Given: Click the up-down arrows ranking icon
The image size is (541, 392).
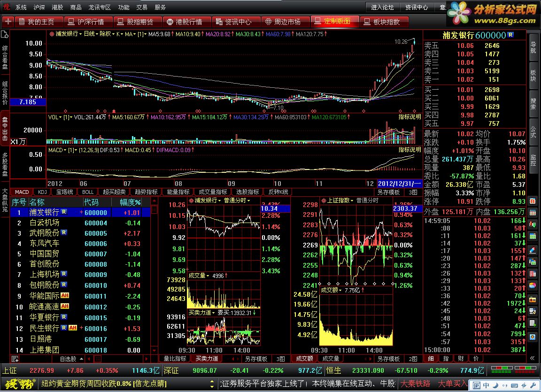Looking at the screenshot, I should tap(533, 224).
